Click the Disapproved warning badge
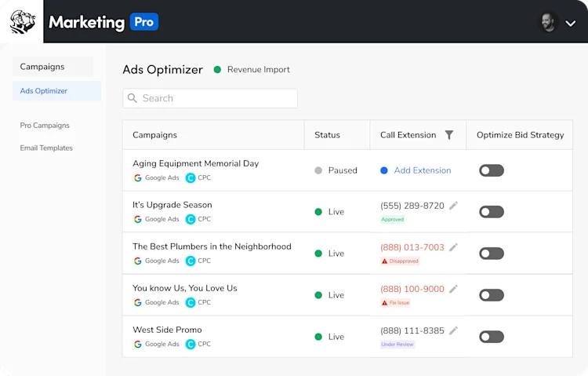 pyautogui.click(x=400, y=261)
